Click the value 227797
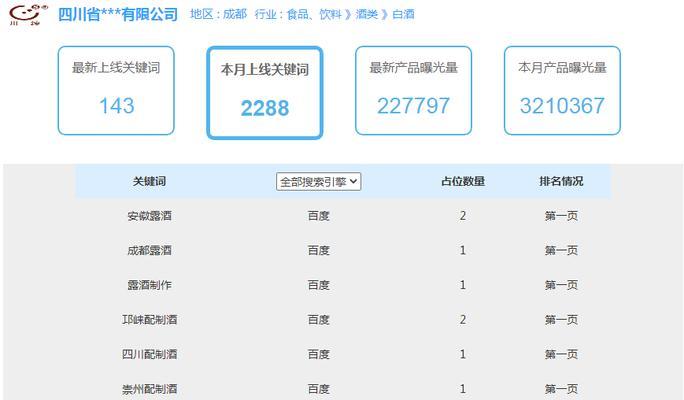 (x=414, y=106)
